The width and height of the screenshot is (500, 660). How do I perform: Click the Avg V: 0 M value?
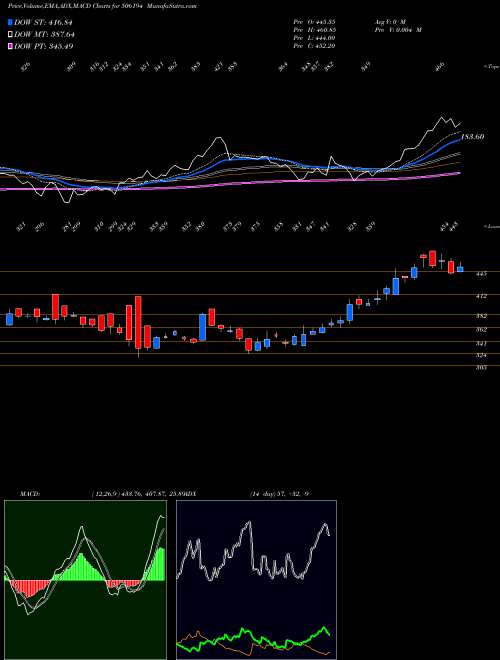[389, 21]
